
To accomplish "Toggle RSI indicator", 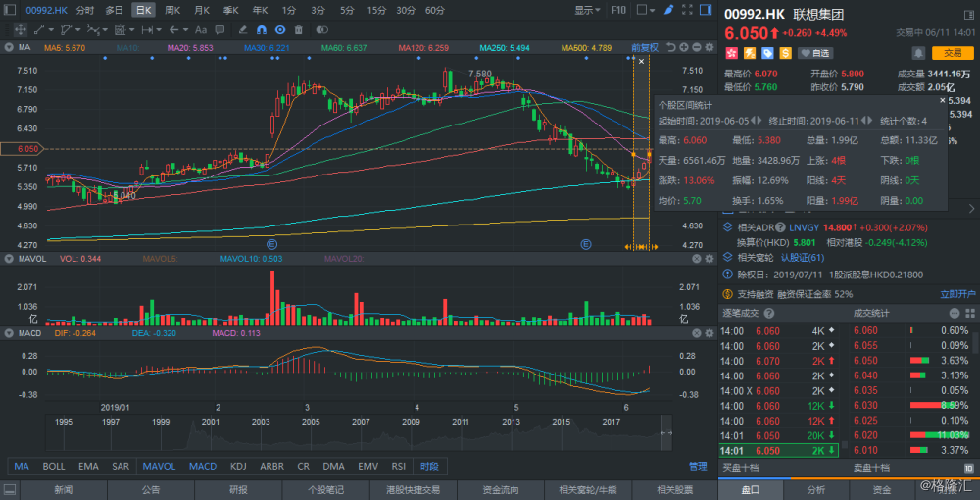I will pos(398,467).
